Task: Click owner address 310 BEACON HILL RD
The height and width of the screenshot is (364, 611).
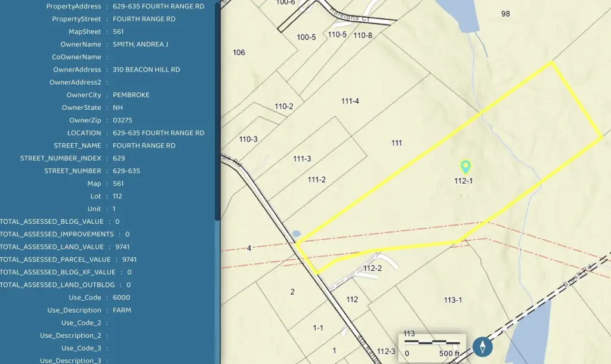Action: pos(146,70)
